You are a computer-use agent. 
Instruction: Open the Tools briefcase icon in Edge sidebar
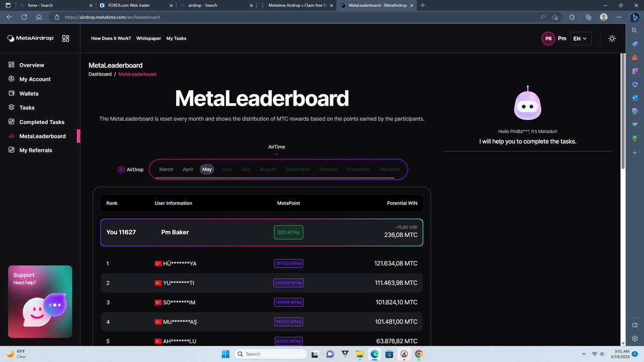(x=635, y=57)
